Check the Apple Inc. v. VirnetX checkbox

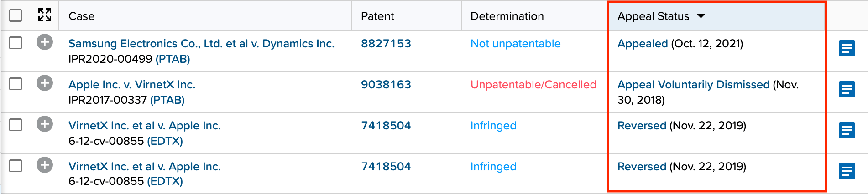click(x=16, y=84)
